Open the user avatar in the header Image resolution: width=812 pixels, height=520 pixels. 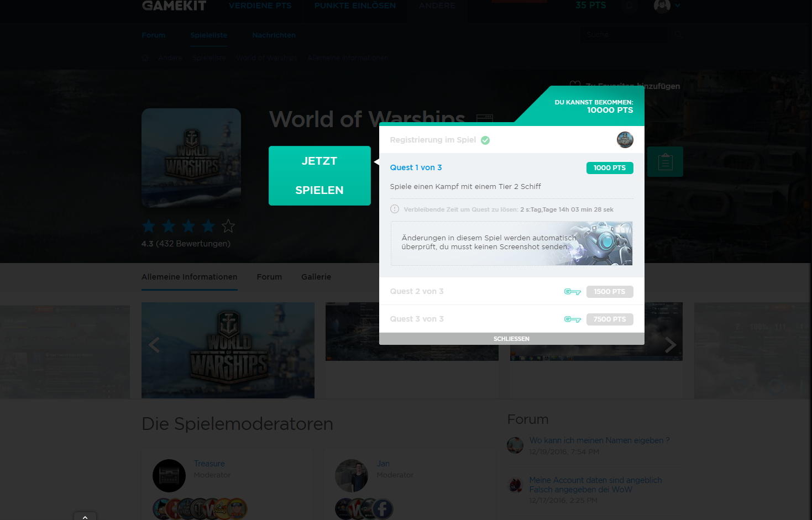(662, 6)
